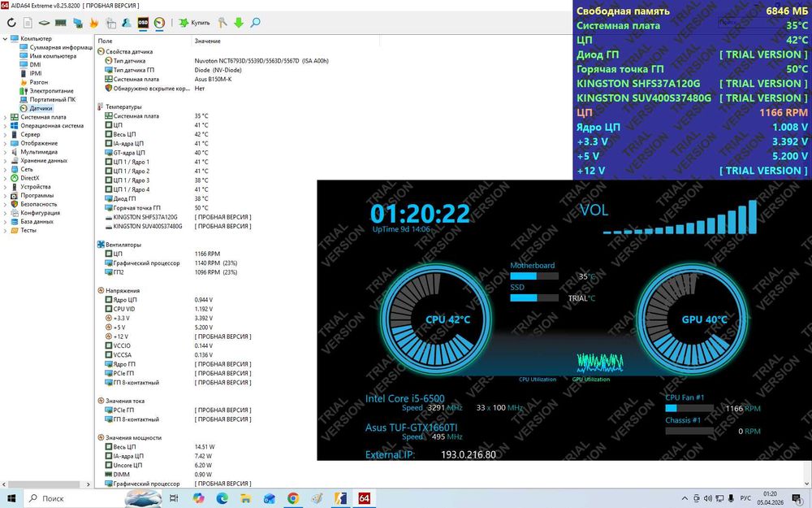
Task: Open the product key keys icon
Action: point(222,23)
